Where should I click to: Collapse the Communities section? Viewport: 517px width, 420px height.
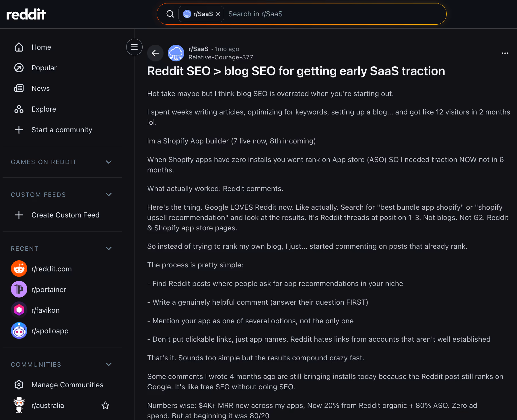pyautogui.click(x=109, y=364)
